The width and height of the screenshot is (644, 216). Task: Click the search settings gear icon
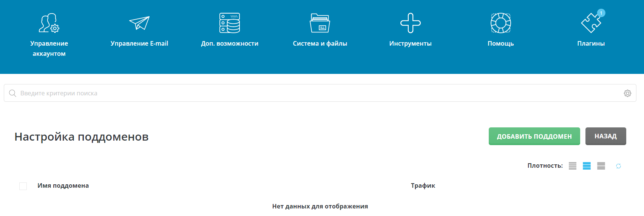(627, 93)
